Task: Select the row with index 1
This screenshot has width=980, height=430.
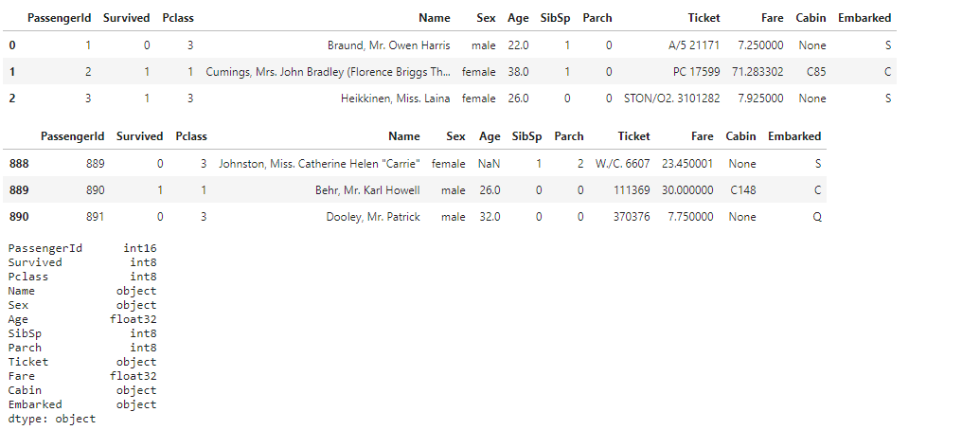Action: coord(450,72)
